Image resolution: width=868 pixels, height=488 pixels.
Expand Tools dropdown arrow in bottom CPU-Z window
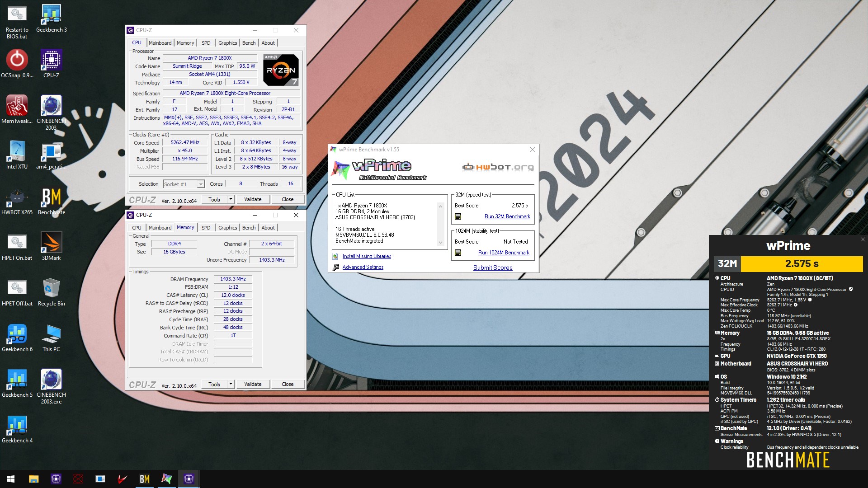[231, 384]
